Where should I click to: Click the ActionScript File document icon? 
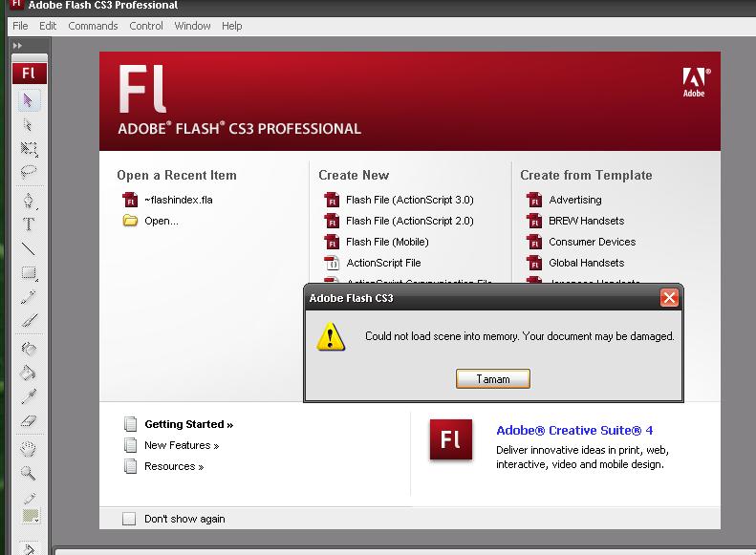coord(332,263)
